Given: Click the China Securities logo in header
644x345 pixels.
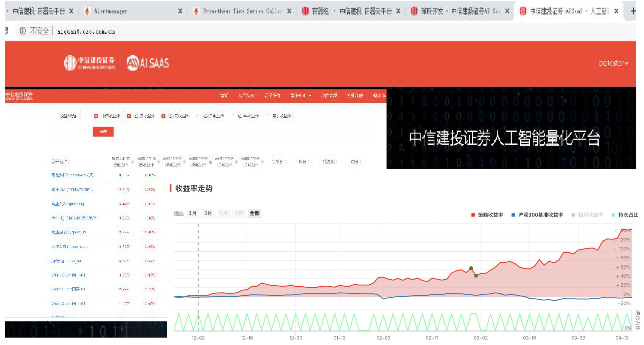Looking at the screenshot, I should (89, 63).
